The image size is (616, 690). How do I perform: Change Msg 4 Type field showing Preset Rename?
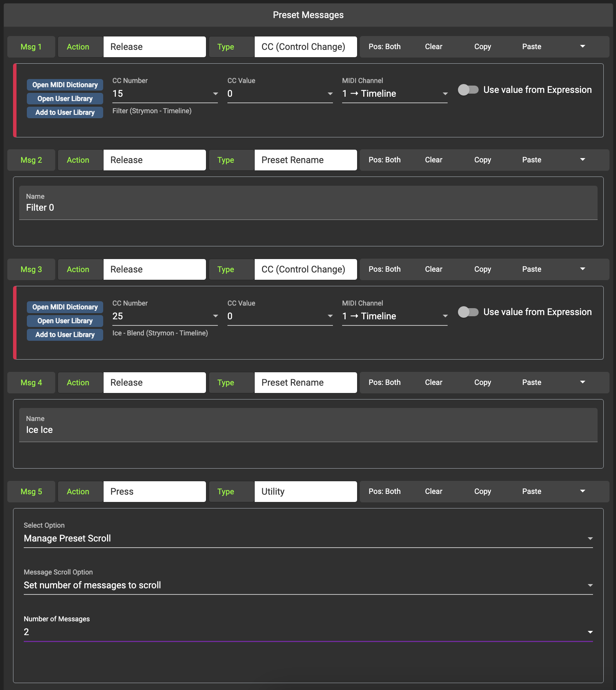tap(305, 383)
